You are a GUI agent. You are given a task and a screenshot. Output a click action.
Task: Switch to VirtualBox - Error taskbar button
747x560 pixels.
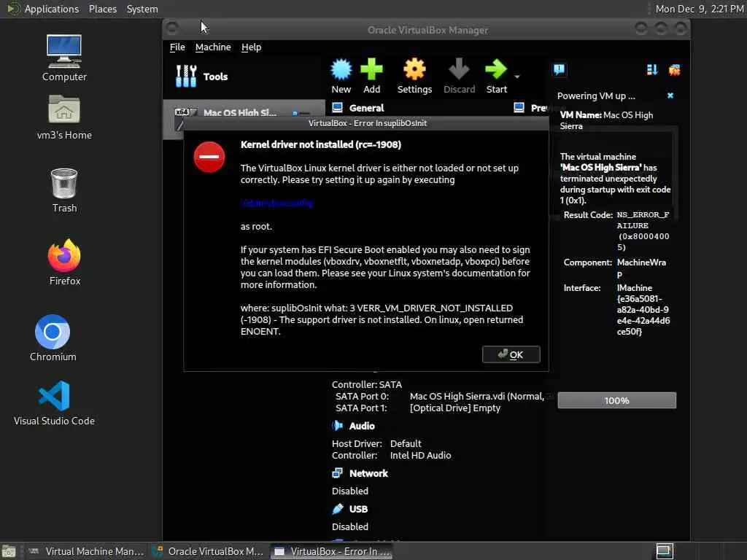click(333, 551)
